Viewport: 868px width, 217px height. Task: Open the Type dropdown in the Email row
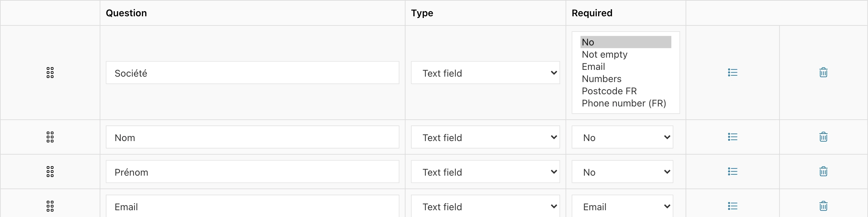tap(485, 206)
